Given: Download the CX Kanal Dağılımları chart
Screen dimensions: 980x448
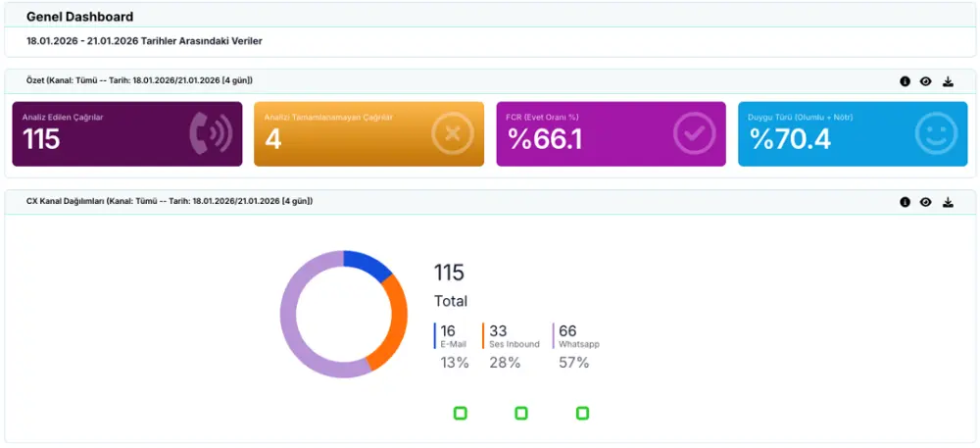Looking at the screenshot, I should [x=948, y=202].
